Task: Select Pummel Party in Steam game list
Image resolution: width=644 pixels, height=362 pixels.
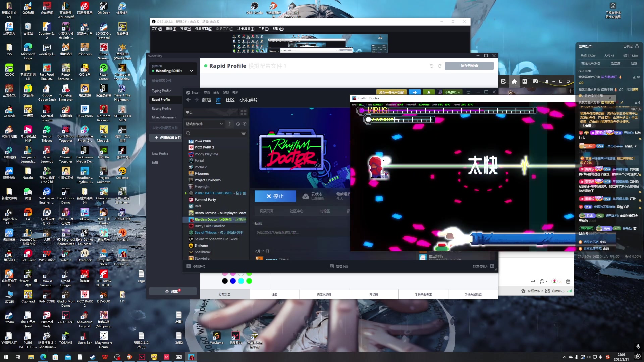Action: (x=205, y=200)
